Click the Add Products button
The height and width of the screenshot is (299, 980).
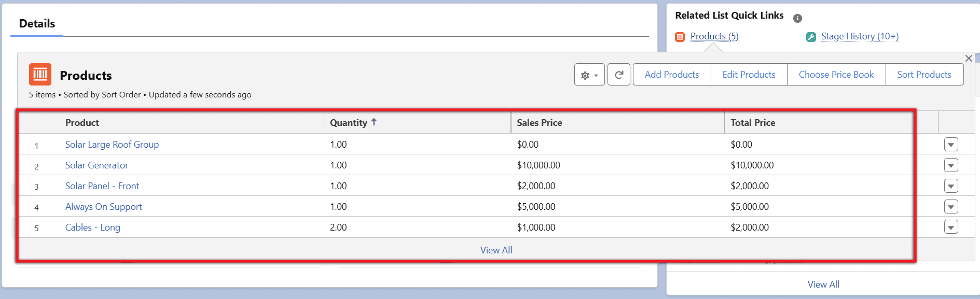[x=671, y=75]
